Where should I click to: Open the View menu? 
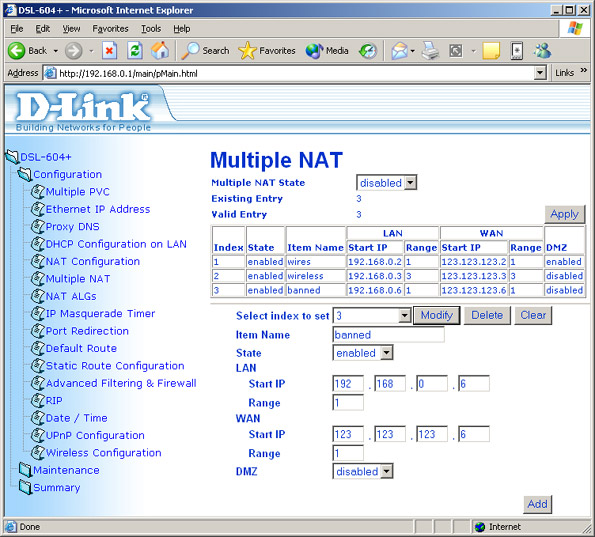pos(71,29)
